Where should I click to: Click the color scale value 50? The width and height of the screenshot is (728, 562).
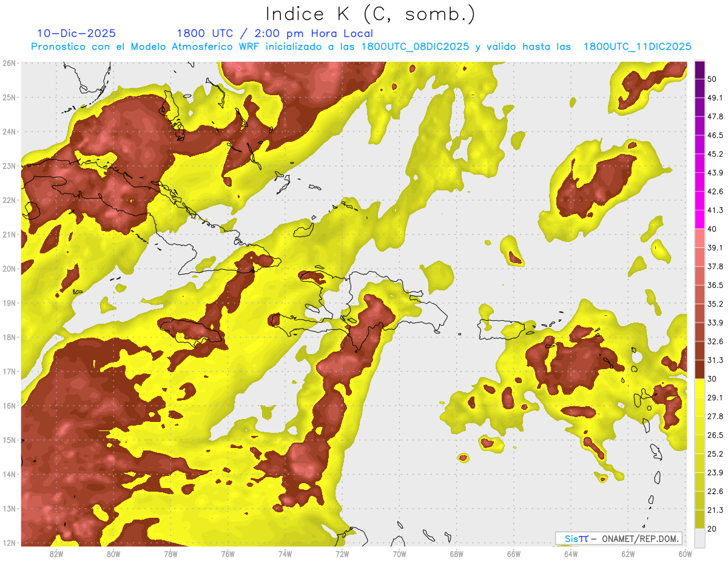point(712,79)
